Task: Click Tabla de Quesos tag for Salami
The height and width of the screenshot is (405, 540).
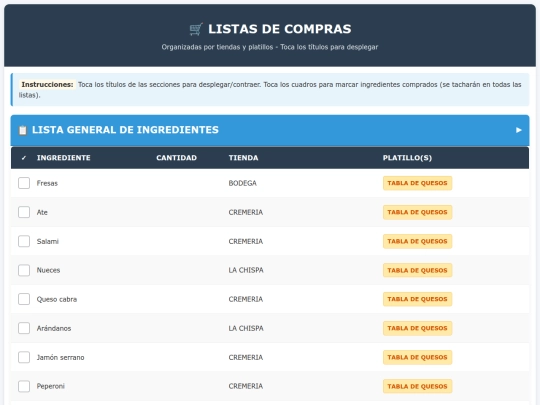Action: click(417, 241)
